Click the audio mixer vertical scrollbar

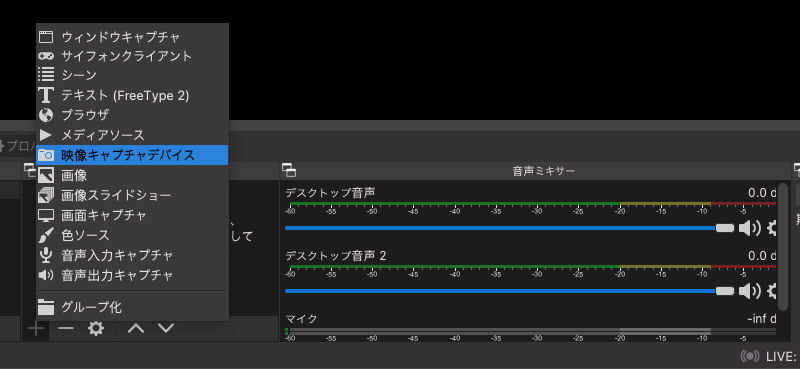[783, 248]
